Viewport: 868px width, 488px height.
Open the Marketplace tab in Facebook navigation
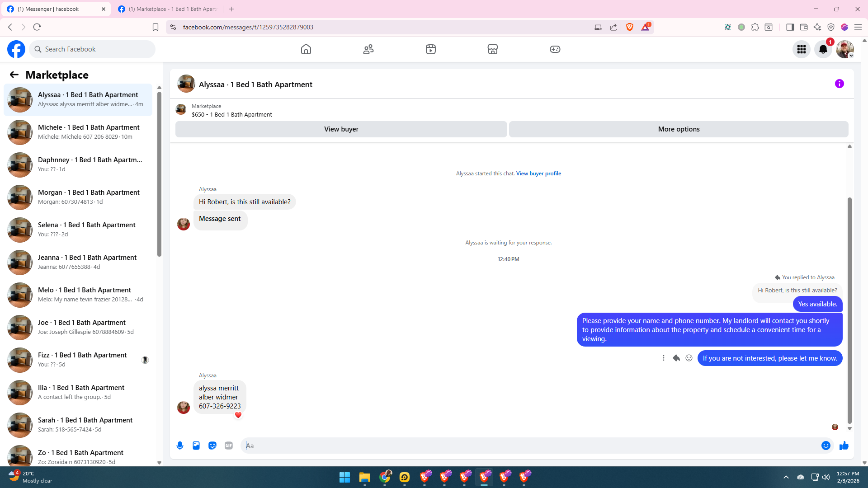493,49
